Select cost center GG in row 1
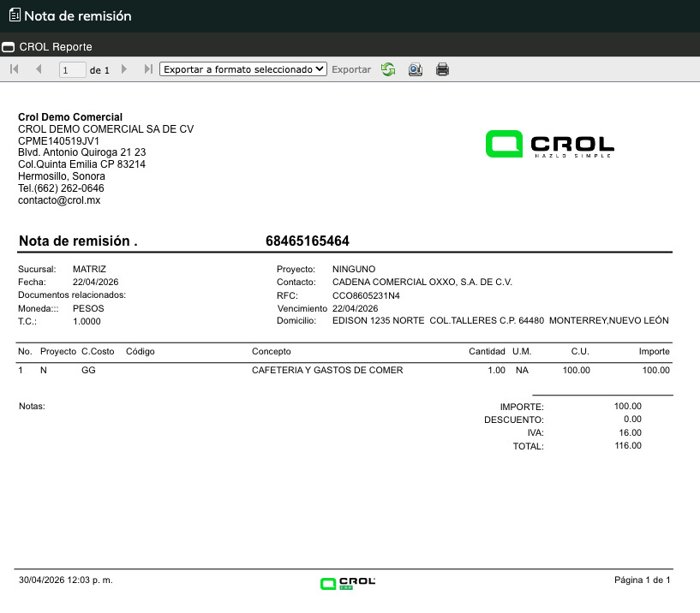The height and width of the screenshot is (613, 700). point(88,370)
